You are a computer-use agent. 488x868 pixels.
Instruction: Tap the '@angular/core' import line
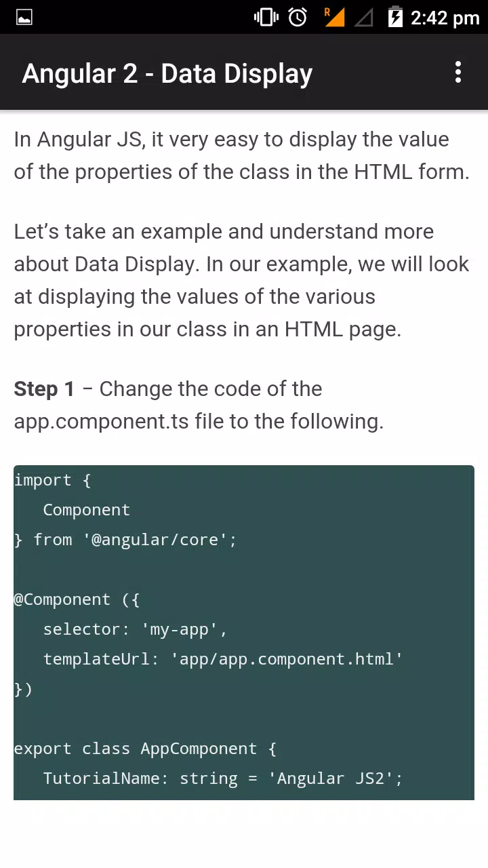point(125,540)
